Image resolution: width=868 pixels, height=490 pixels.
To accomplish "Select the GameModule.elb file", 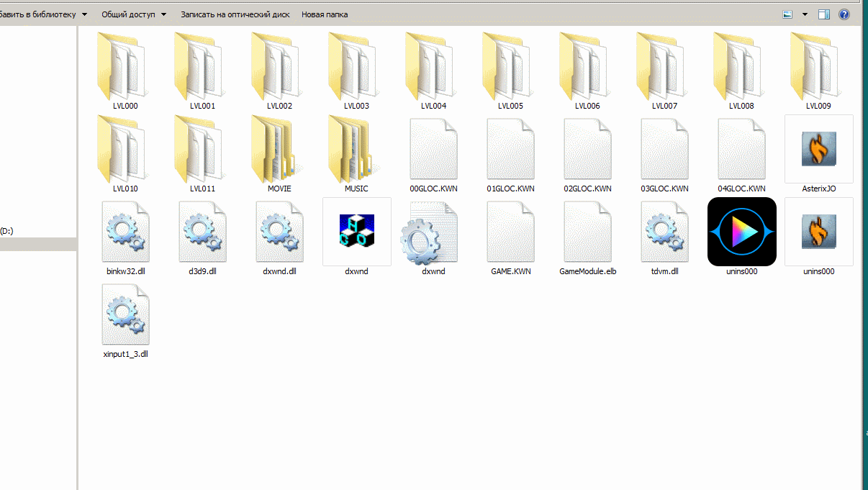I will (587, 237).
